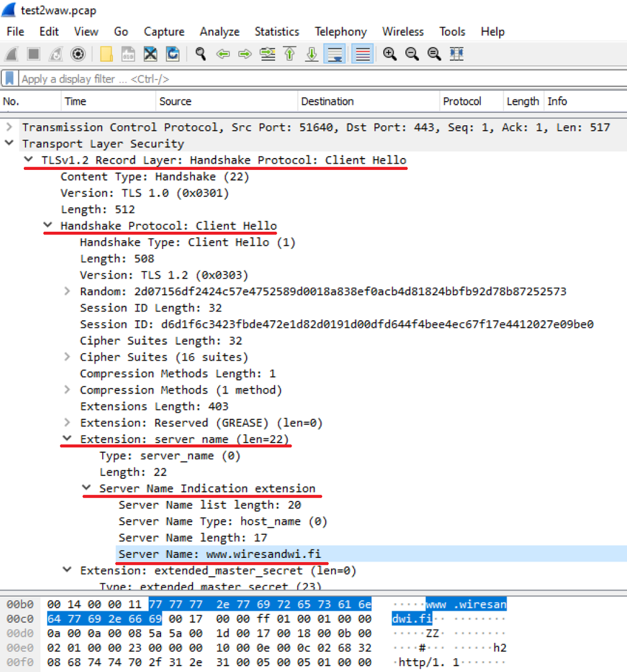Reload the test2waw.pcap capture file

(172, 54)
